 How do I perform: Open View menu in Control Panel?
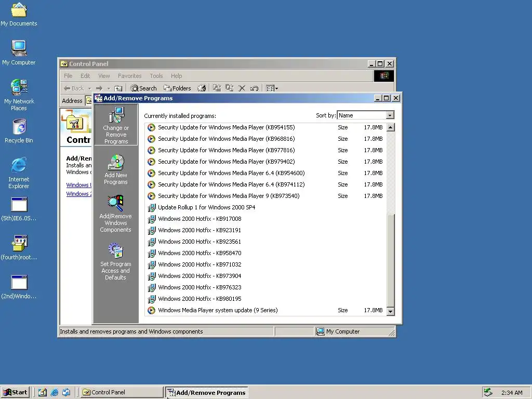point(104,76)
